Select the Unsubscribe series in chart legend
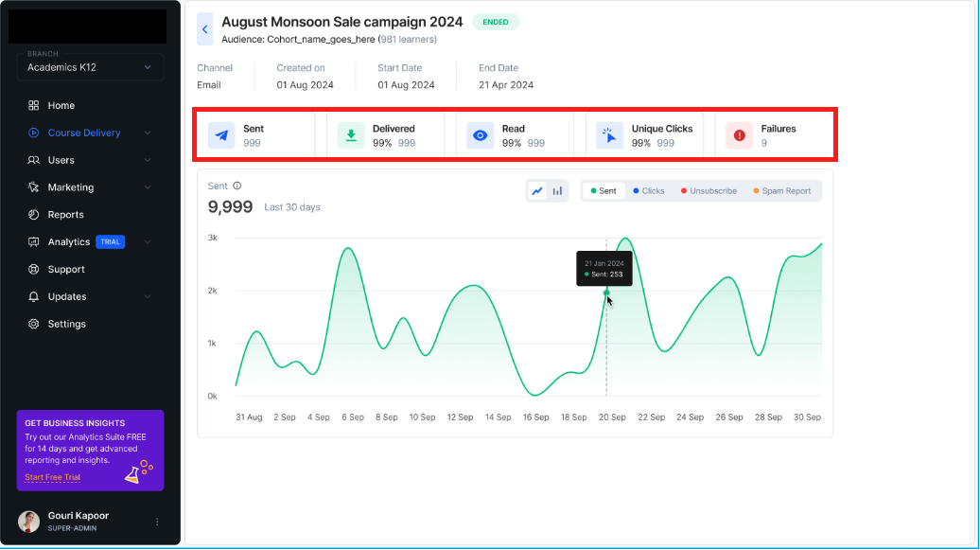The width and height of the screenshot is (980, 550). pos(709,191)
